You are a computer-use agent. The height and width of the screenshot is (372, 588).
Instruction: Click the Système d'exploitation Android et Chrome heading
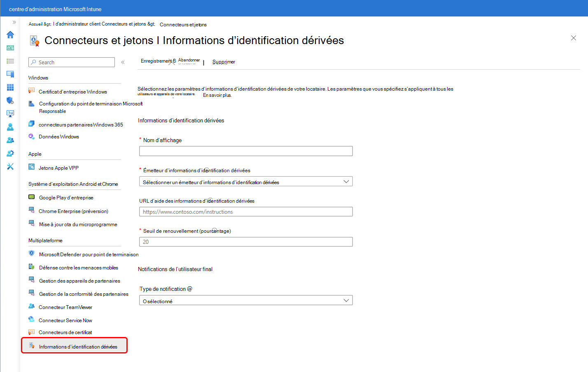pyautogui.click(x=73, y=184)
